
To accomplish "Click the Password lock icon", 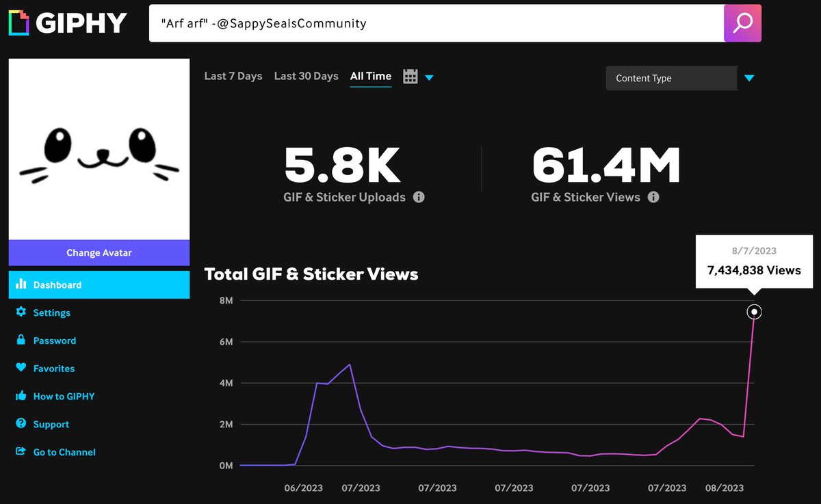I will (x=21, y=340).
